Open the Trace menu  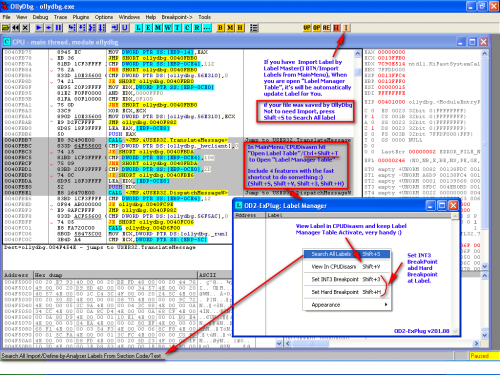pos(60,17)
